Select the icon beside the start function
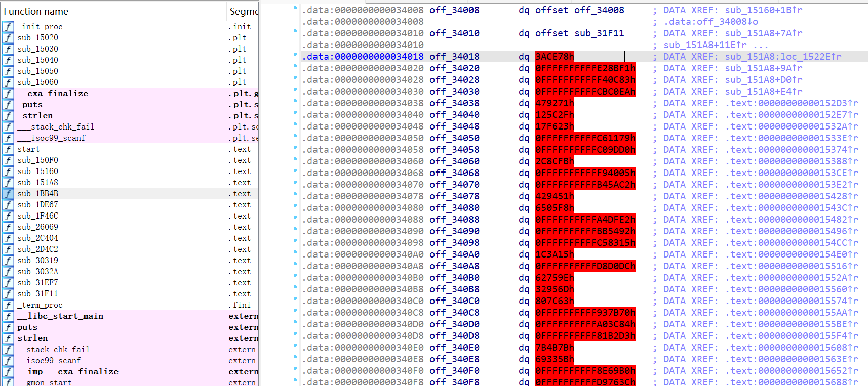This screenshot has height=386, width=868. coord(8,149)
